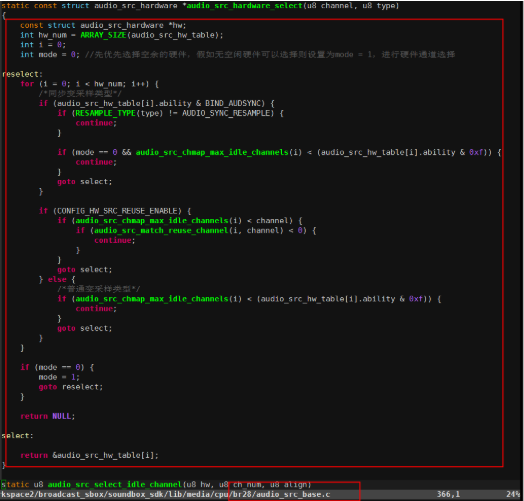Click the '} else {' line

point(57,279)
